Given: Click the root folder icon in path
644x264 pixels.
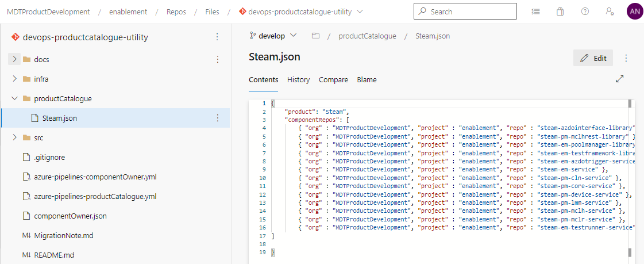Looking at the screenshot, I should 315,36.
